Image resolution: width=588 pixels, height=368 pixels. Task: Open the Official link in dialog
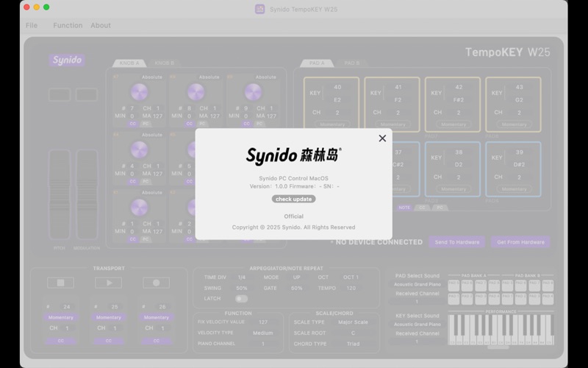[x=293, y=216]
